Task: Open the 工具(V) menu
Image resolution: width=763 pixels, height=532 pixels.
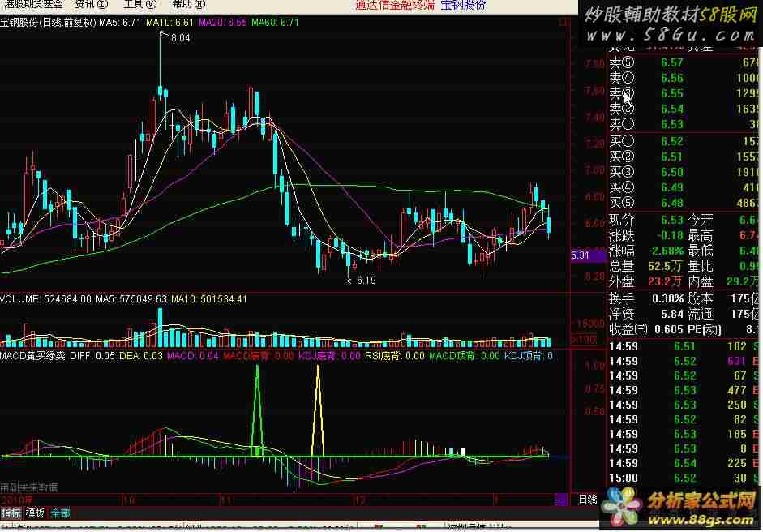Action: [140, 4]
